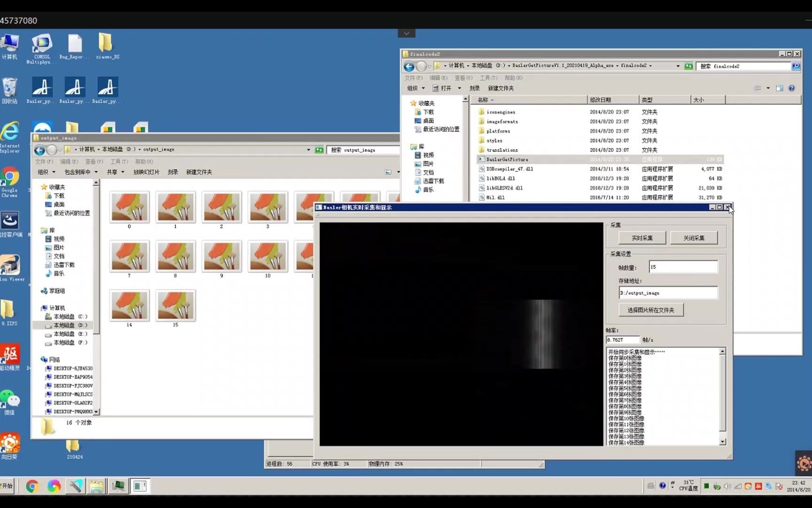812x508 pixels.
Task: Select the platforms folder in finalcode2
Action: point(498,131)
